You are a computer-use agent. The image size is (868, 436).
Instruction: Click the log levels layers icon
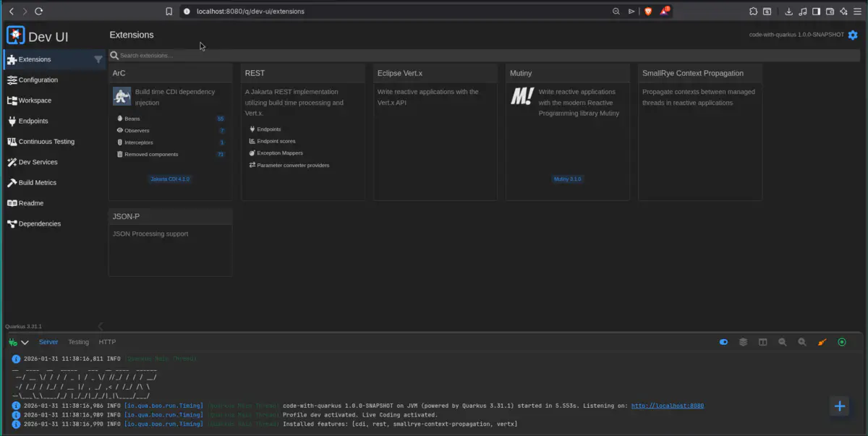point(743,342)
